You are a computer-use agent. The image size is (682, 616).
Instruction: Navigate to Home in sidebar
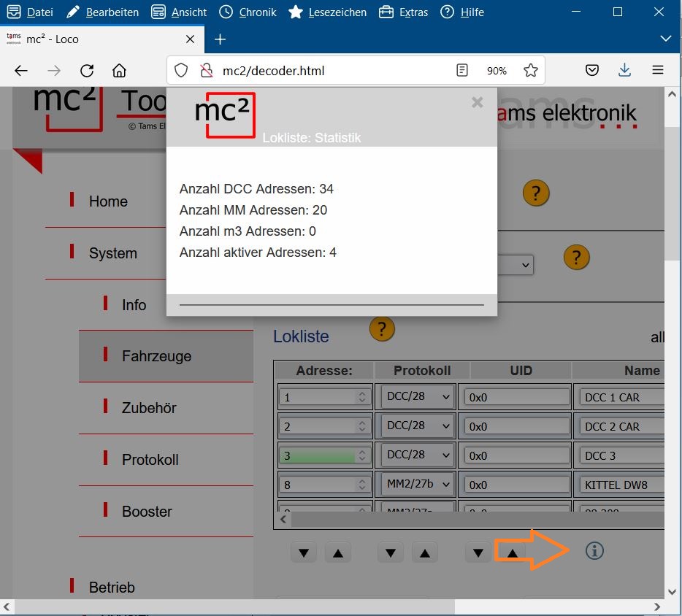coord(108,201)
